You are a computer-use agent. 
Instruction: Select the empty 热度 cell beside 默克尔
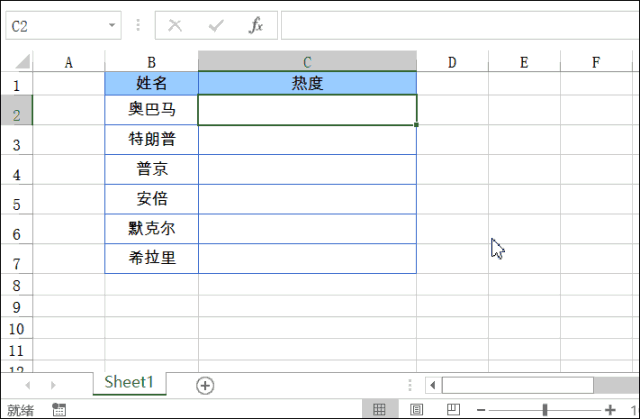[307, 229]
